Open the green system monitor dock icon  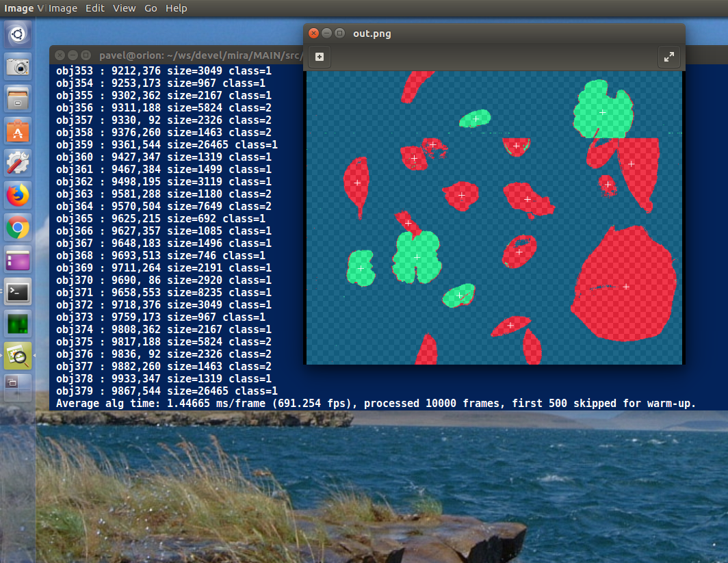click(18, 324)
